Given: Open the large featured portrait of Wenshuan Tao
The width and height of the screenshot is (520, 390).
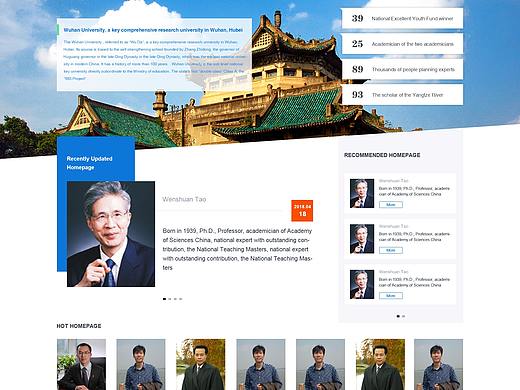Looking at the screenshot, I should (111, 234).
